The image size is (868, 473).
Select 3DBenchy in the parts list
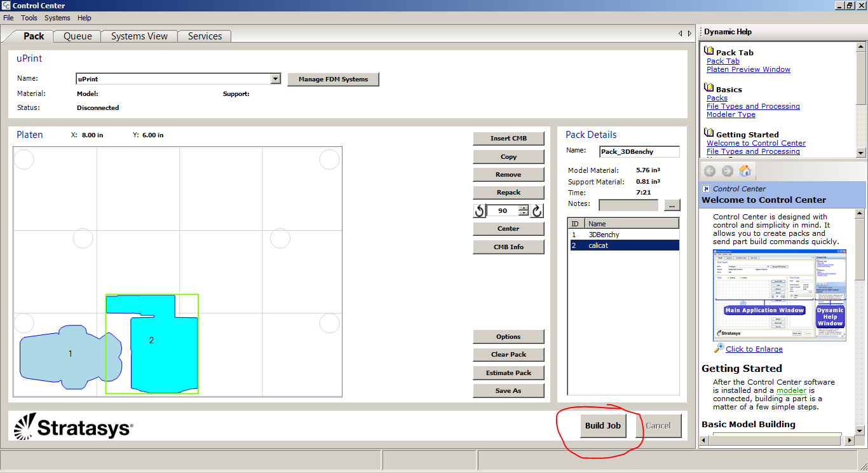(623, 235)
